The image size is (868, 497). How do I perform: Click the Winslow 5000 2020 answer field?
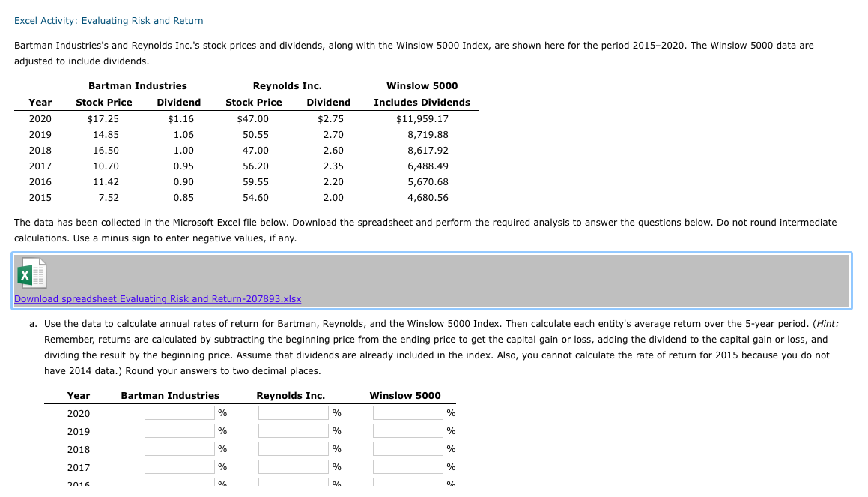click(407, 412)
